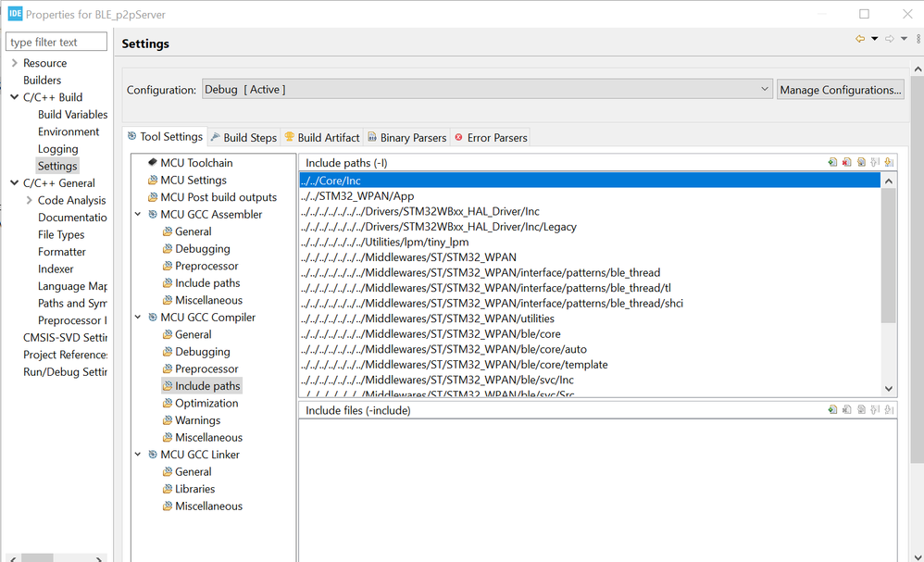Click the yellow Back navigation arrow
The image size is (924, 562).
click(x=860, y=39)
